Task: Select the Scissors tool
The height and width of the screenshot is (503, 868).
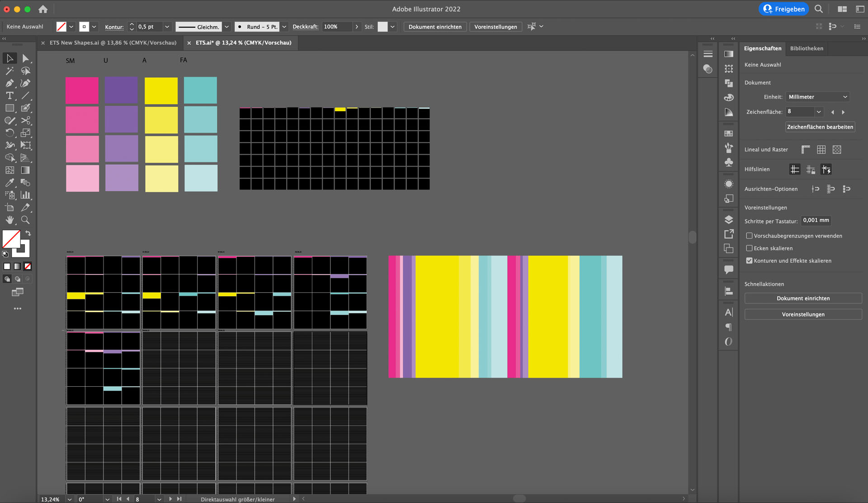Action: click(x=25, y=120)
